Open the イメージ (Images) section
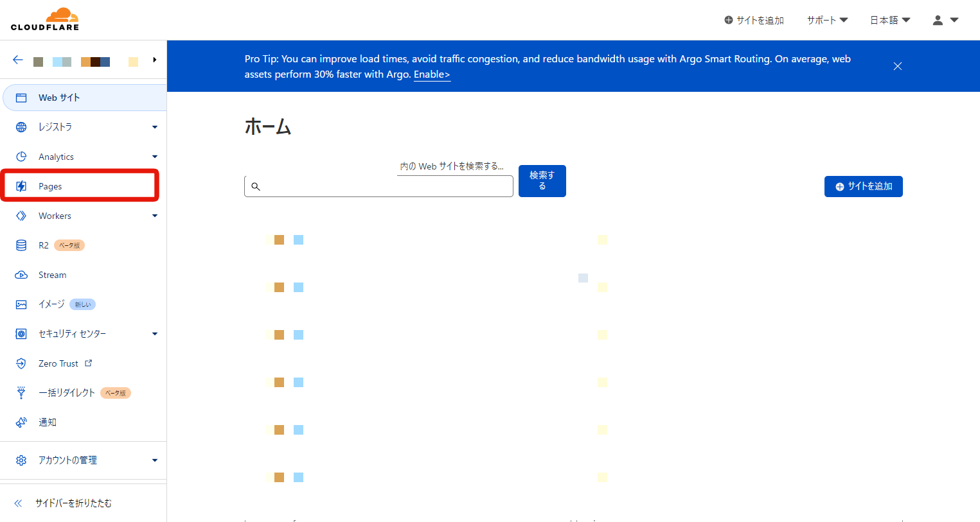 point(47,304)
